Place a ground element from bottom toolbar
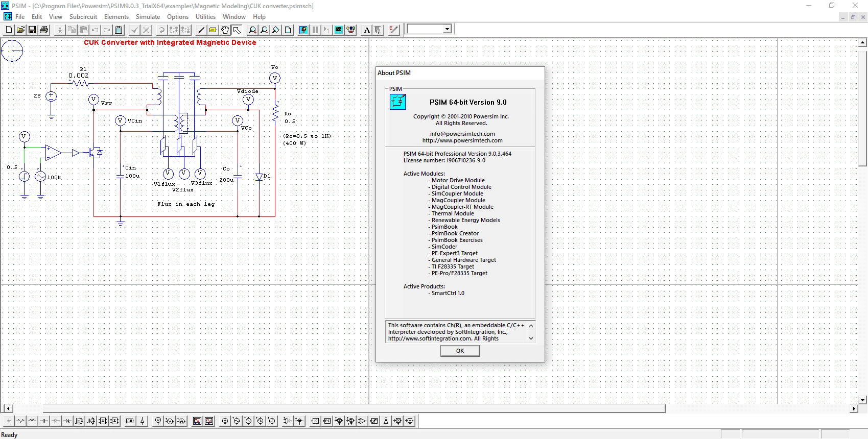The width and height of the screenshot is (868, 439). (x=9, y=421)
